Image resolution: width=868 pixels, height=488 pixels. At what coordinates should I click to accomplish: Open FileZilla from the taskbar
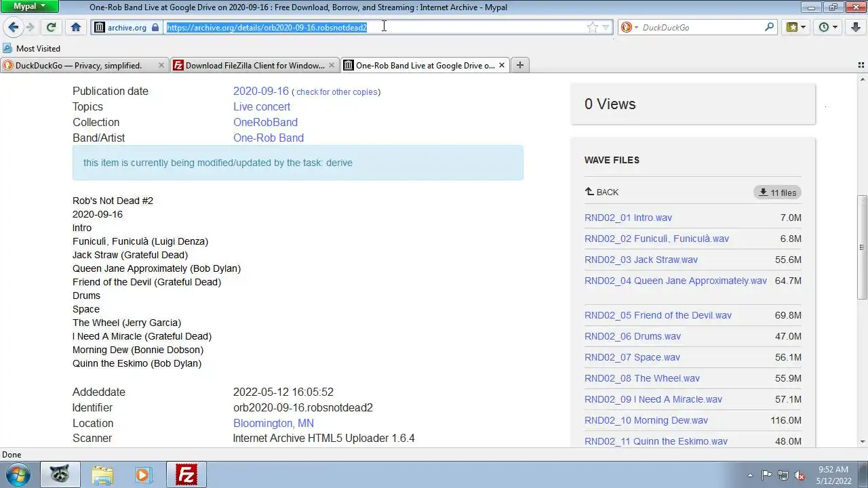[x=186, y=474]
